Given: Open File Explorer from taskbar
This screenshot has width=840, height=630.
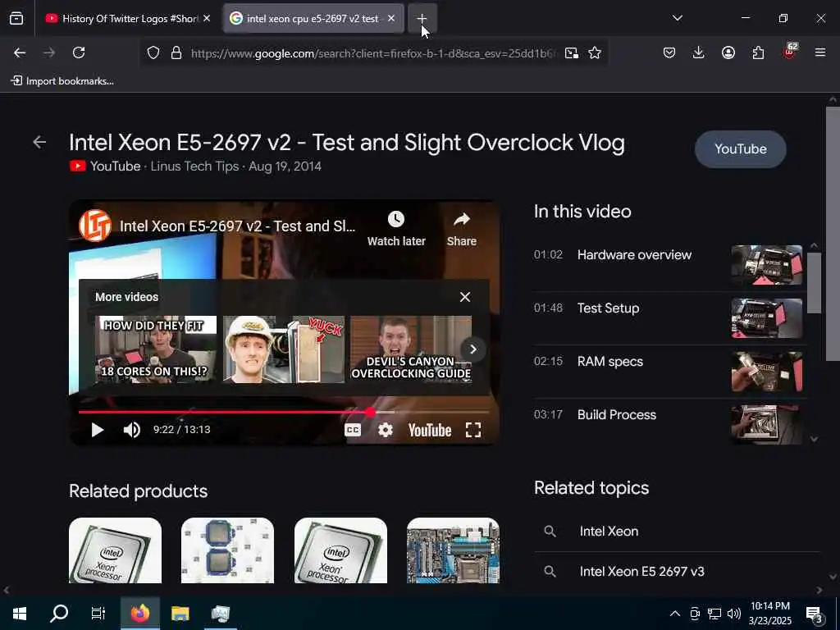Looking at the screenshot, I should (180, 614).
